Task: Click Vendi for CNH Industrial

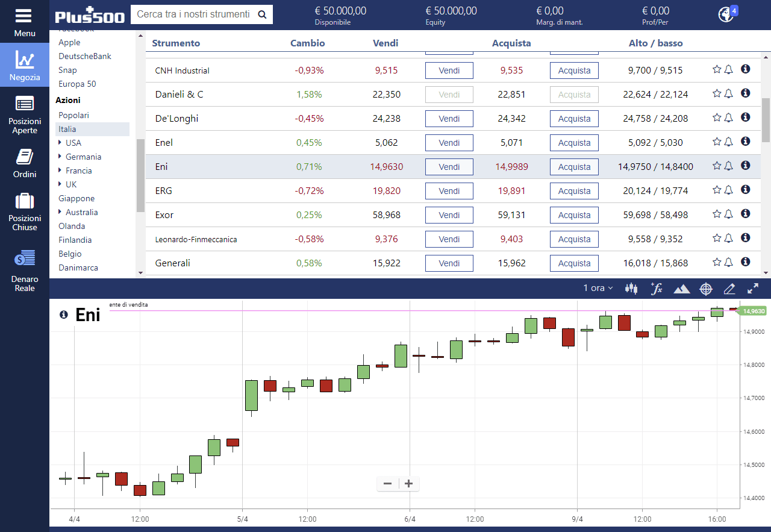Action: tap(449, 70)
